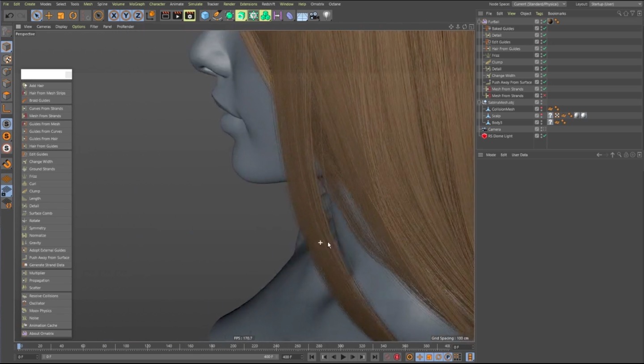Collapse the FurBall object tree
The height and width of the screenshot is (364, 644).
pos(479,21)
